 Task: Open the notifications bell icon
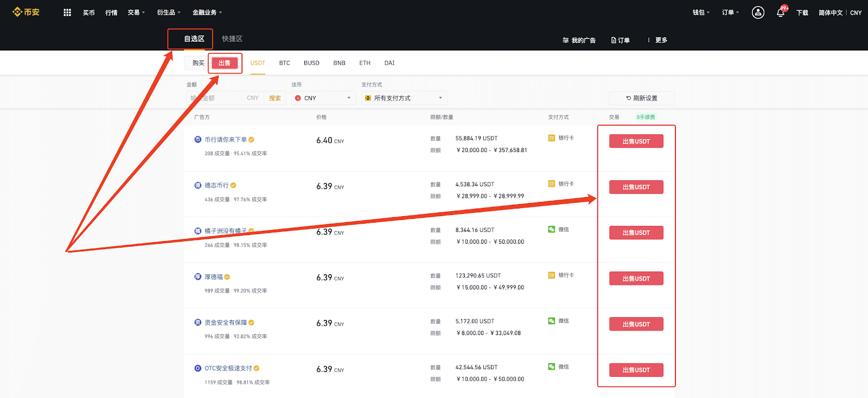(781, 12)
